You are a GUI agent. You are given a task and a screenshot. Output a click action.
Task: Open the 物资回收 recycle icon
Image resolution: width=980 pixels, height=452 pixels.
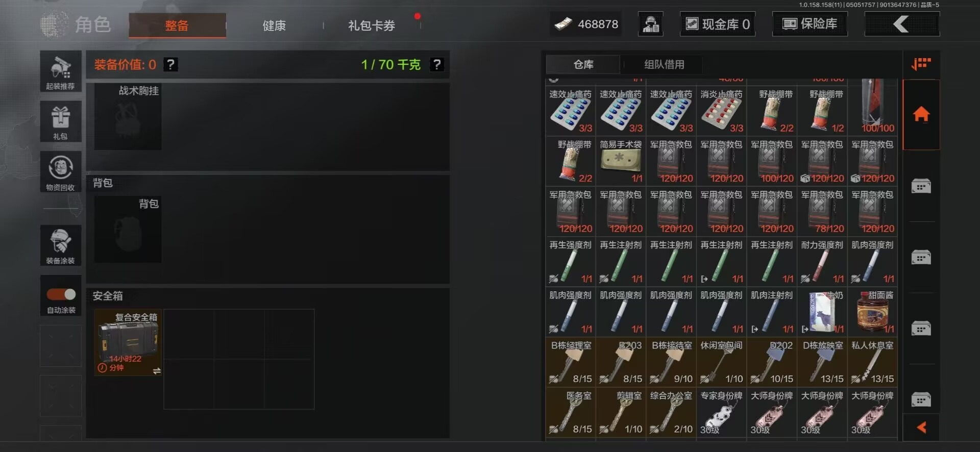pos(61,172)
